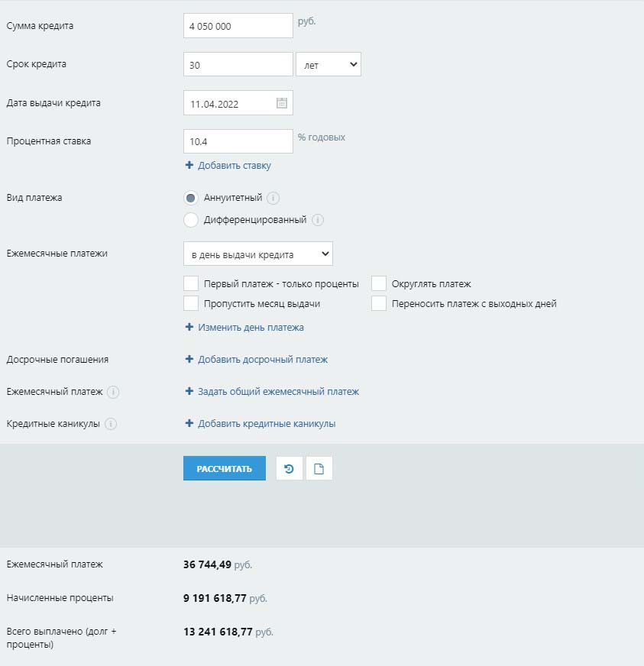Enable 'Первый платеж - только проценты' checkbox
Viewport: 644px width, 666px height.
point(191,283)
